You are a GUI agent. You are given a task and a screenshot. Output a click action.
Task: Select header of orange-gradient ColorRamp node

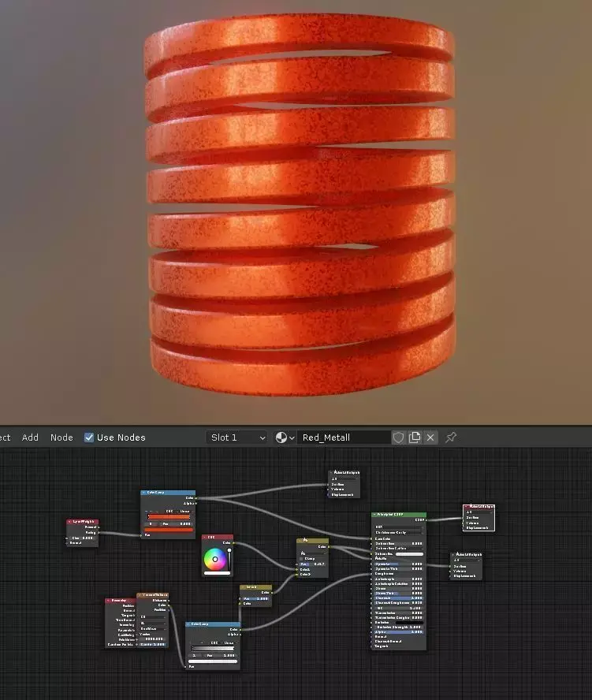coord(168,493)
